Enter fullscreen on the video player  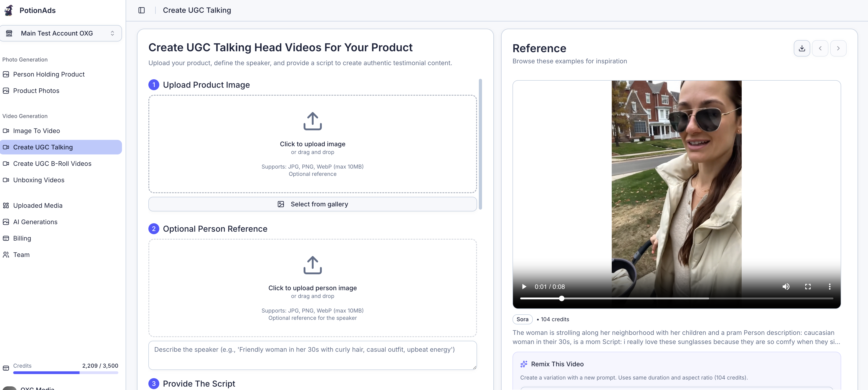tap(808, 286)
